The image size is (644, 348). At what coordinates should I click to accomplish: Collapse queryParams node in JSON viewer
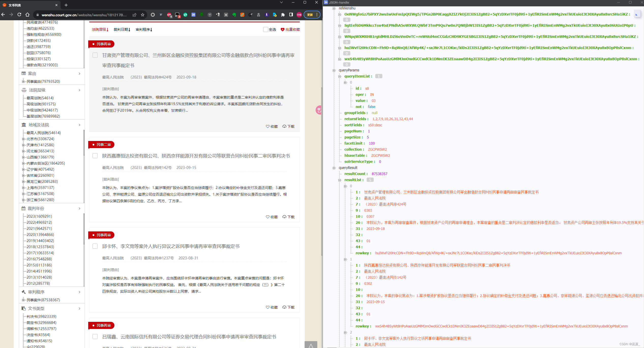pyautogui.click(x=334, y=70)
